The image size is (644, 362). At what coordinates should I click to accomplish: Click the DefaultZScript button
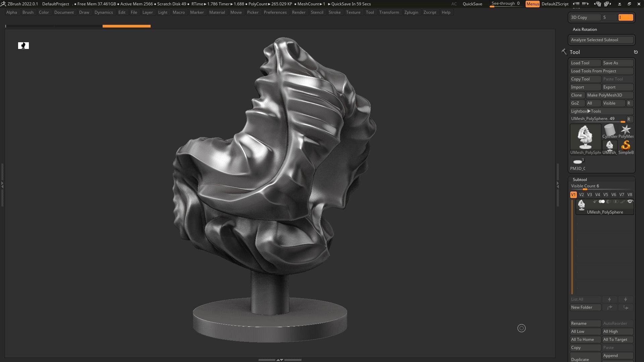tap(555, 4)
